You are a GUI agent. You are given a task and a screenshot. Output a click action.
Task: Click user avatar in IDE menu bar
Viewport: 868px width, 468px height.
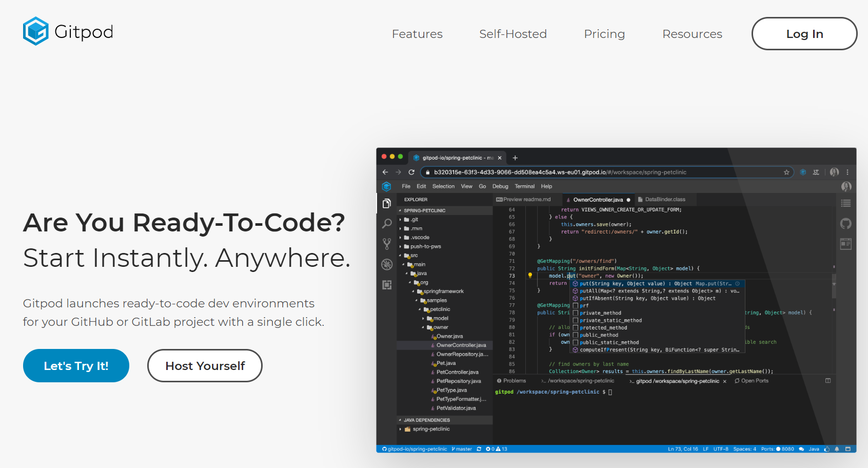coord(846,186)
